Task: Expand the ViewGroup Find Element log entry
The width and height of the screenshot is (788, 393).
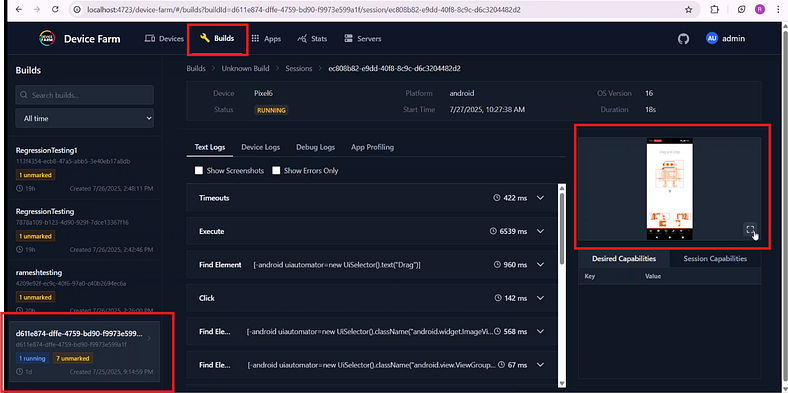Action: pyautogui.click(x=541, y=365)
